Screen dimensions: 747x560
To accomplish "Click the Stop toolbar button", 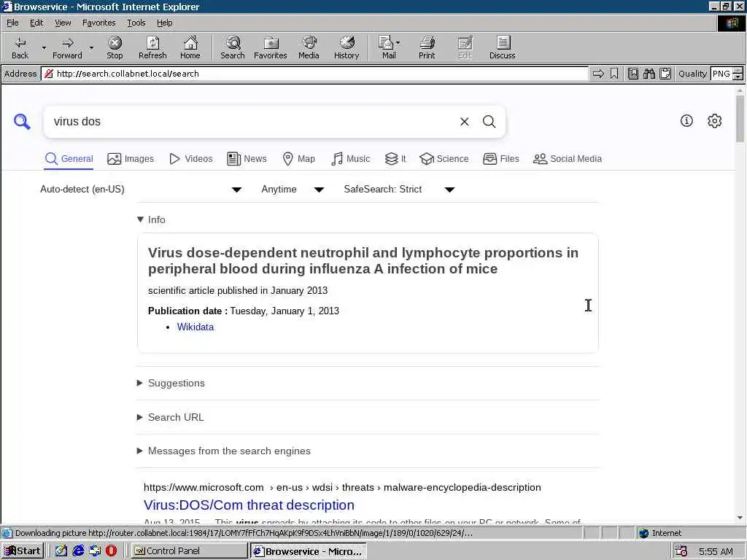I will tap(115, 47).
